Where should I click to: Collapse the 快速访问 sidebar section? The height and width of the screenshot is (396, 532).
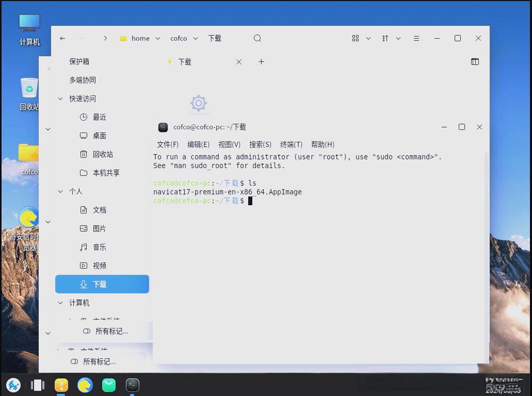[60, 98]
